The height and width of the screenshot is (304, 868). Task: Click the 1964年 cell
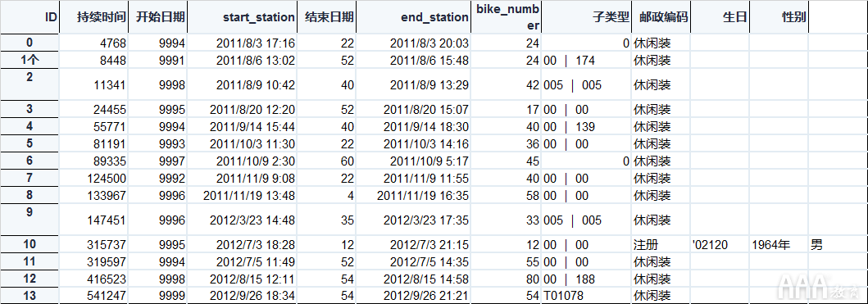click(x=779, y=245)
